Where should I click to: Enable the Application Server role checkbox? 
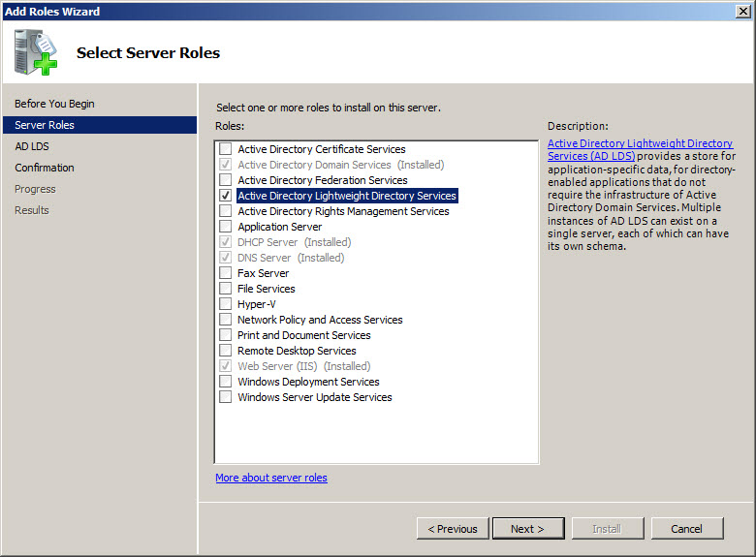[225, 226]
